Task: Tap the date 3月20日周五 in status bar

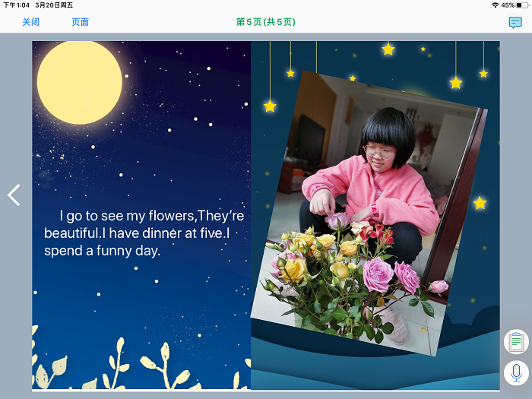Action: coord(54,5)
